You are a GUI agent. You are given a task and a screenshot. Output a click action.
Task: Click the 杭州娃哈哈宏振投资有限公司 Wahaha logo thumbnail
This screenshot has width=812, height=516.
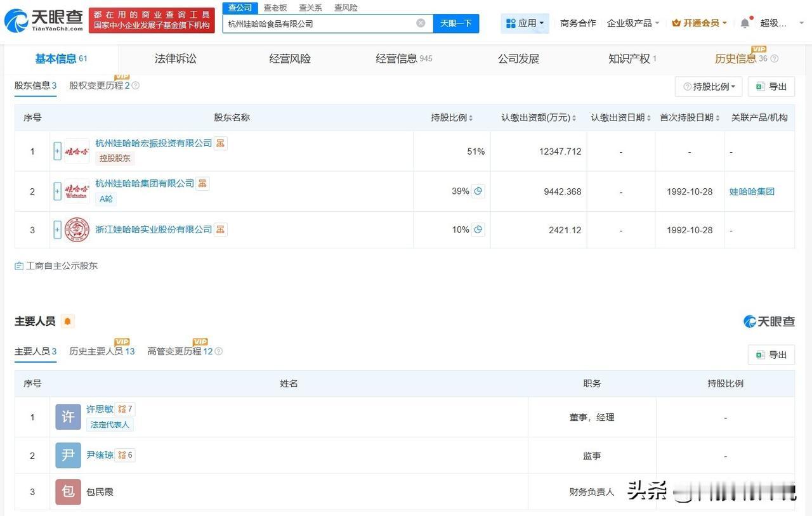pyautogui.click(x=77, y=151)
